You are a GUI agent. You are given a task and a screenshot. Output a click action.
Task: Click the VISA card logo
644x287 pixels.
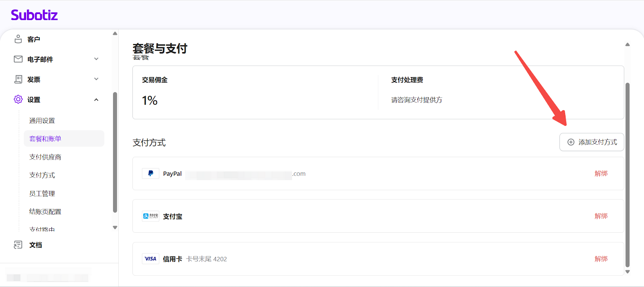(151, 259)
